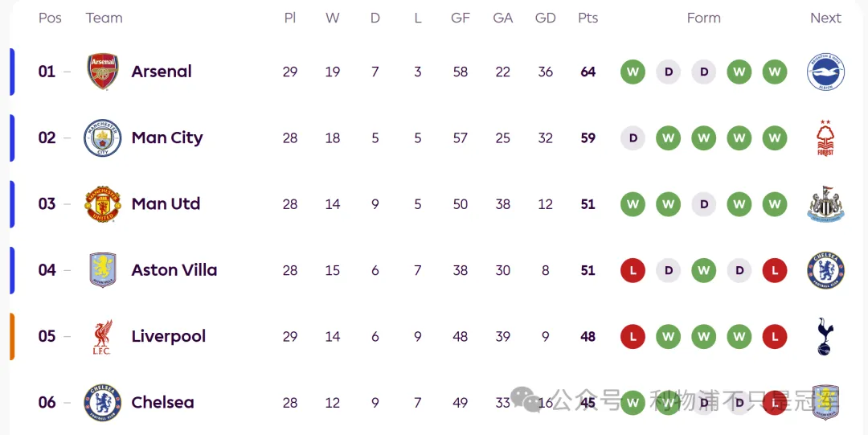Click Man City's D form result
This screenshot has height=435, width=868.
tap(633, 138)
